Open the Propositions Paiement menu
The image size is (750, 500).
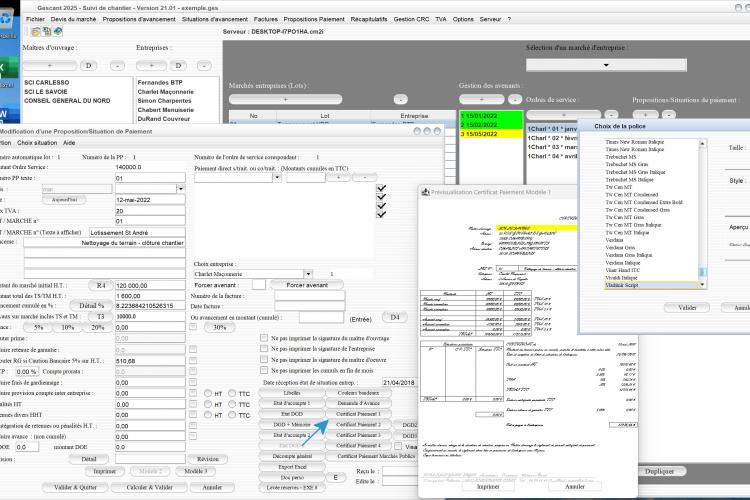pos(314,19)
